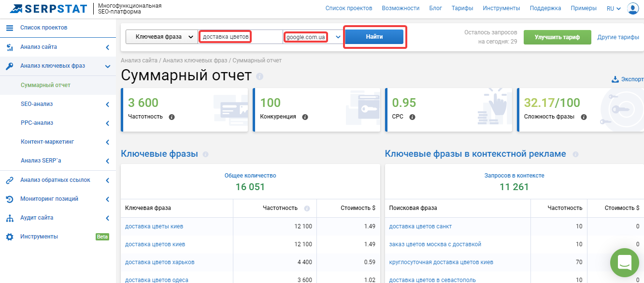Open Блог in top navigation

[435, 8]
